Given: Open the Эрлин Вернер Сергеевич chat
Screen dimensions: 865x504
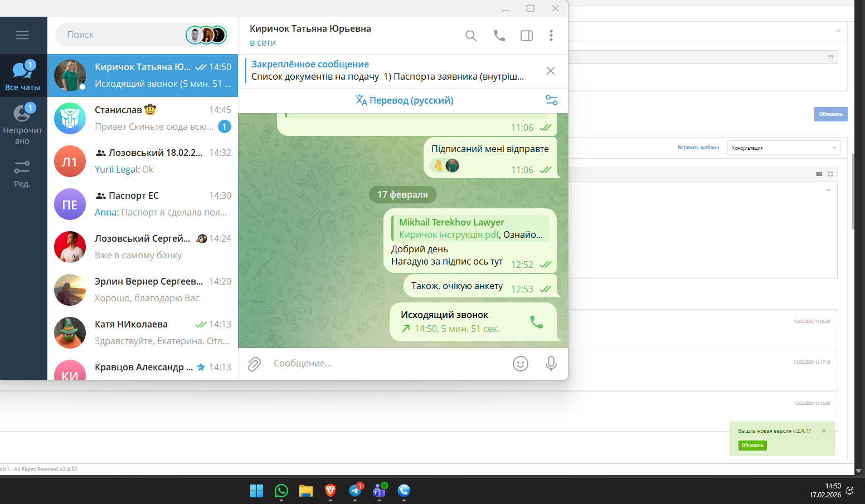Looking at the screenshot, I should coord(143,290).
